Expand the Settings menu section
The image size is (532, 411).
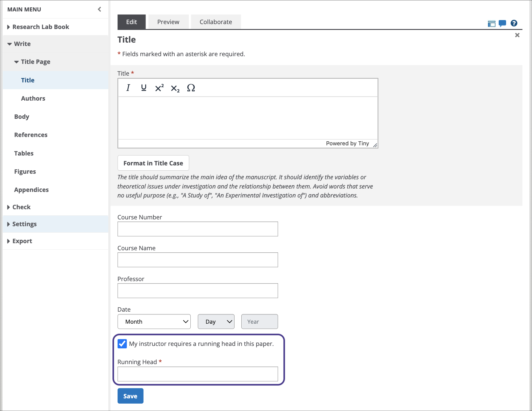[x=24, y=224]
